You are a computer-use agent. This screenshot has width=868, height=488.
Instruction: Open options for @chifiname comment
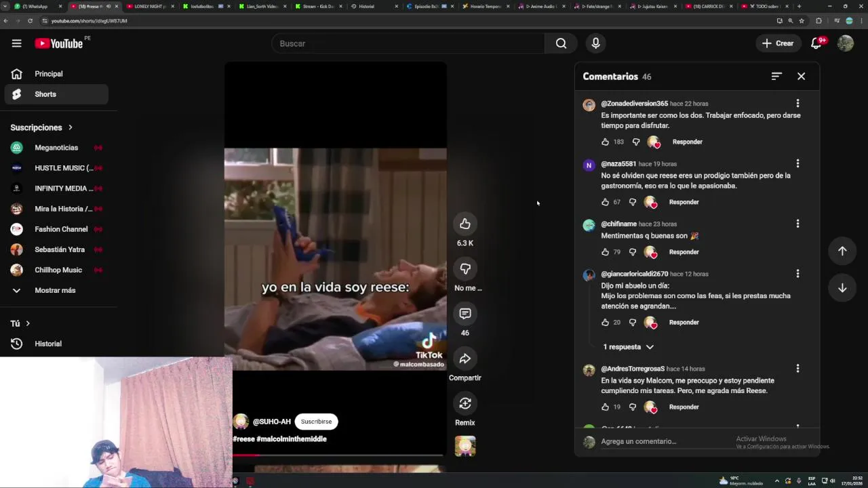click(797, 224)
